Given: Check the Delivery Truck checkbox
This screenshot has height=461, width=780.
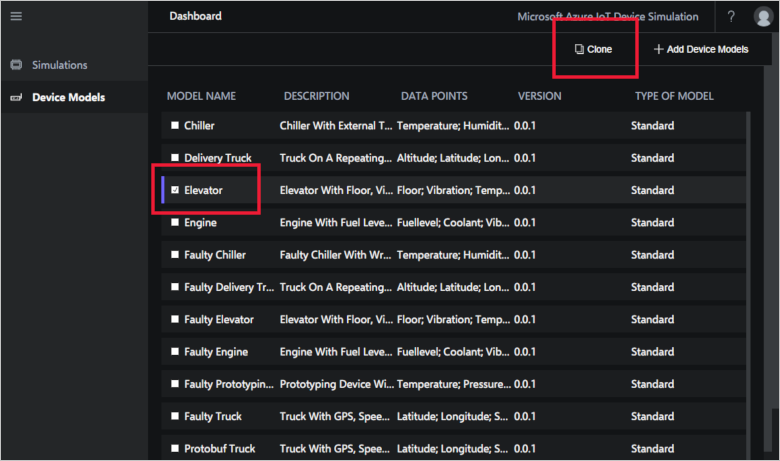Looking at the screenshot, I should pos(175,158).
